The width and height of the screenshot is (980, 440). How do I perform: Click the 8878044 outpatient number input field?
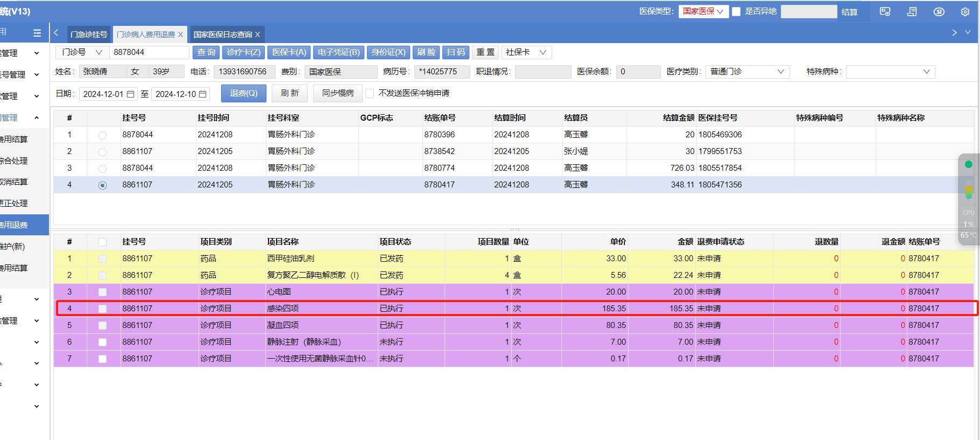(149, 52)
